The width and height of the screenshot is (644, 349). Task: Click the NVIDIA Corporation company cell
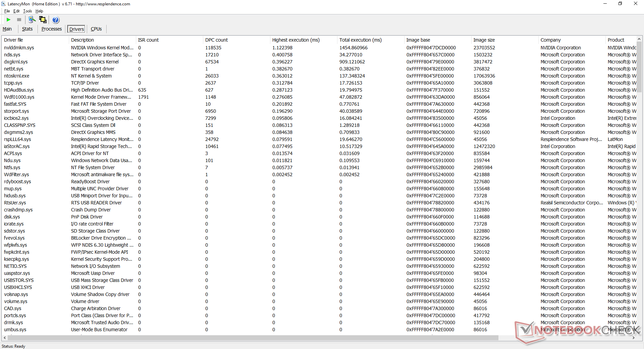[x=561, y=48]
